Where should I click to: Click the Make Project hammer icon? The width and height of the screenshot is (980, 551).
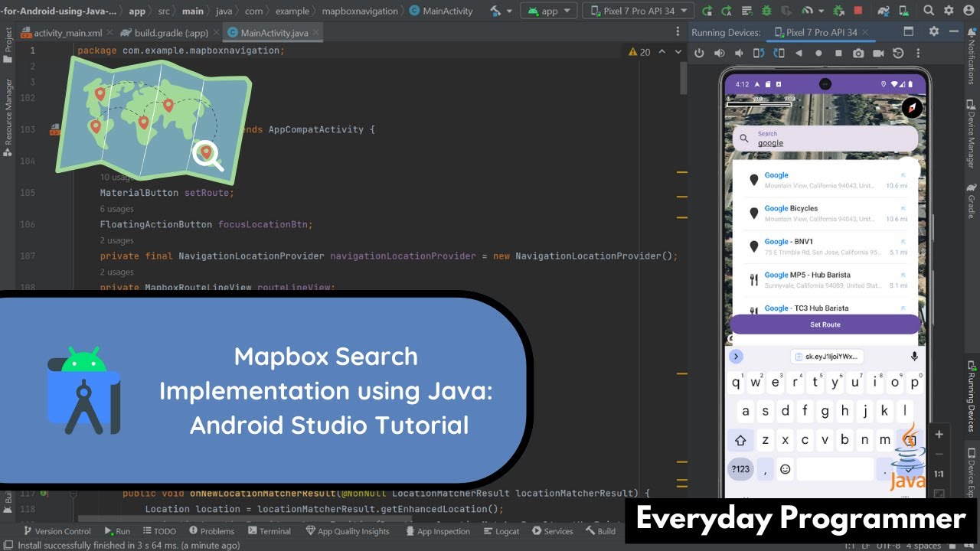495,11
